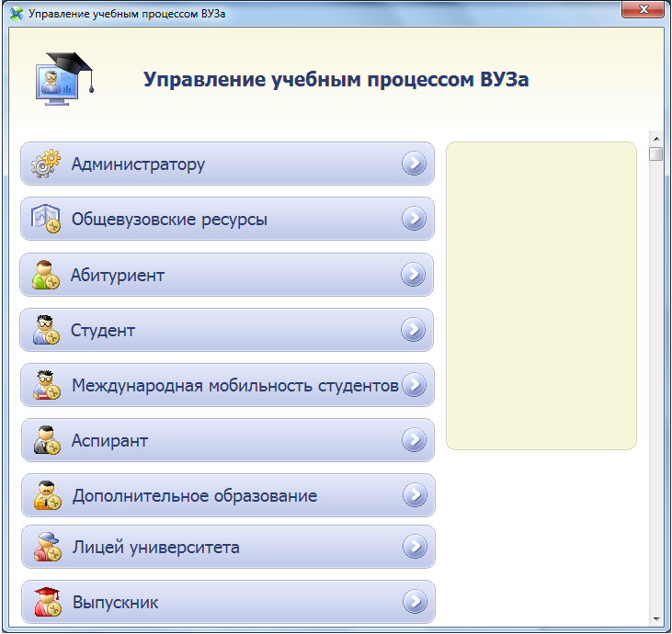672x634 pixels.
Task: Open the Дополнительное образование section
Action: pyautogui.click(x=228, y=495)
